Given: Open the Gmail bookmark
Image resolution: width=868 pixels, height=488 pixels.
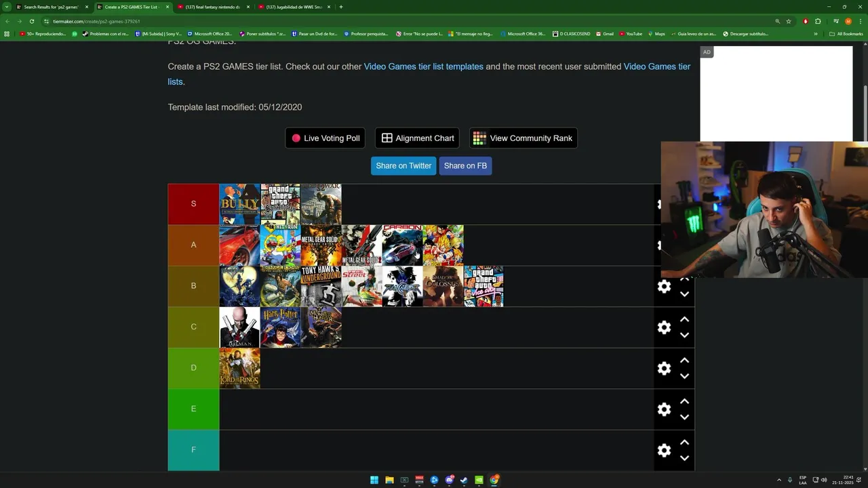Looking at the screenshot, I should (x=605, y=34).
